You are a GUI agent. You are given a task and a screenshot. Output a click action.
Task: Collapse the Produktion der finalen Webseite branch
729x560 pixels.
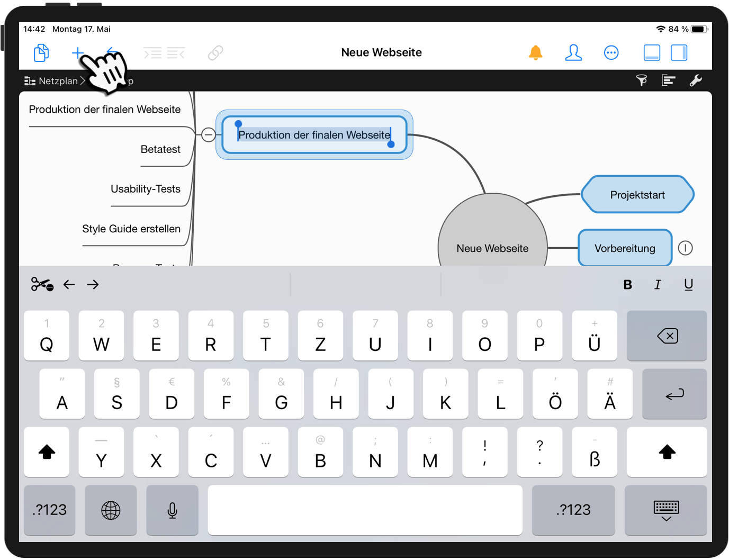[208, 135]
